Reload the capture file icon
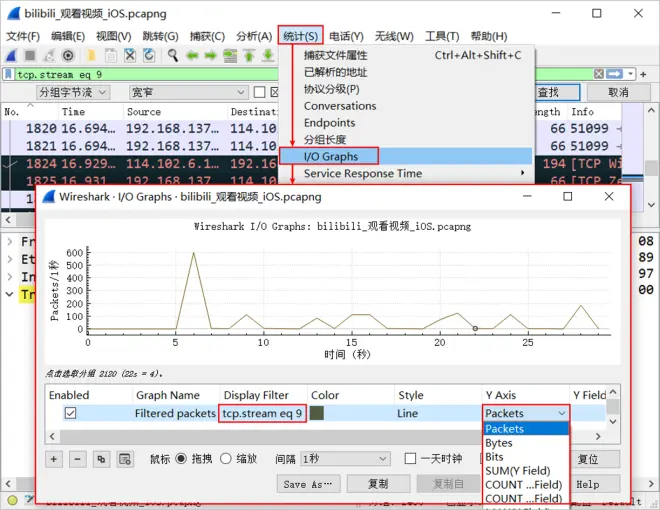The width and height of the screenshot is (660, 510). 149,56
